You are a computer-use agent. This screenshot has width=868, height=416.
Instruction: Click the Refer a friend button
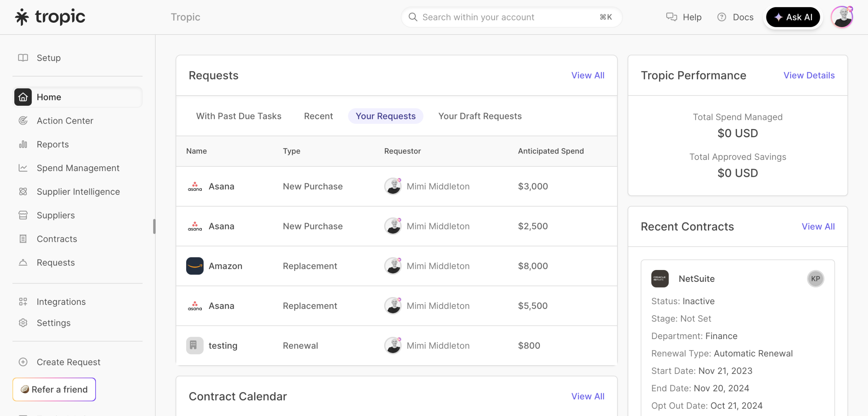[54, 390]
